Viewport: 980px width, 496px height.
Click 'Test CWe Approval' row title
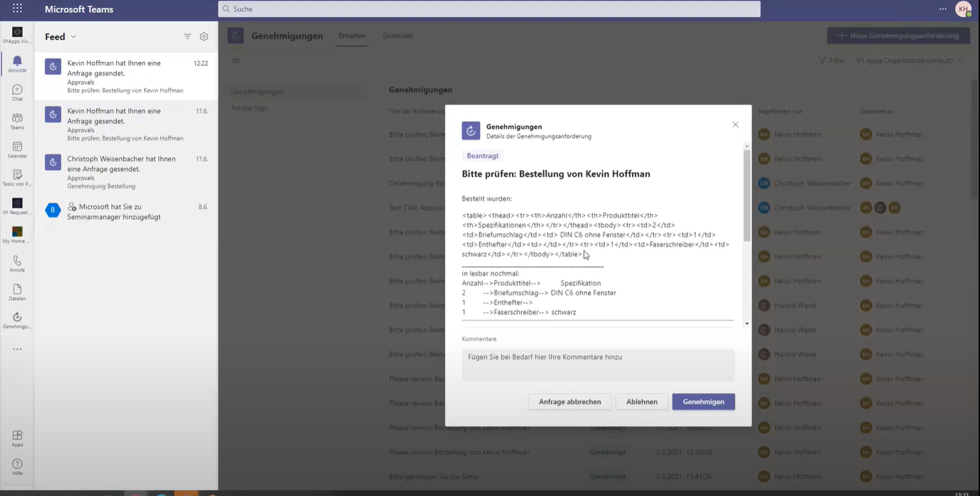coord(417,208)
